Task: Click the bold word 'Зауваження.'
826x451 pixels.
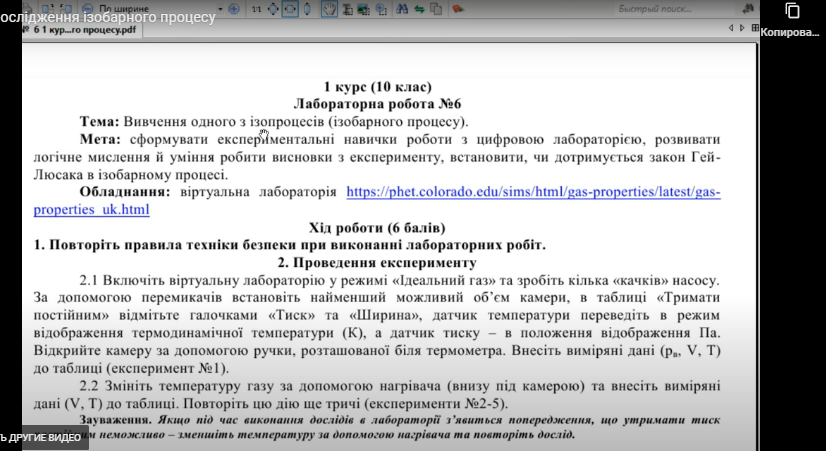Action: (x=116, y=420)
